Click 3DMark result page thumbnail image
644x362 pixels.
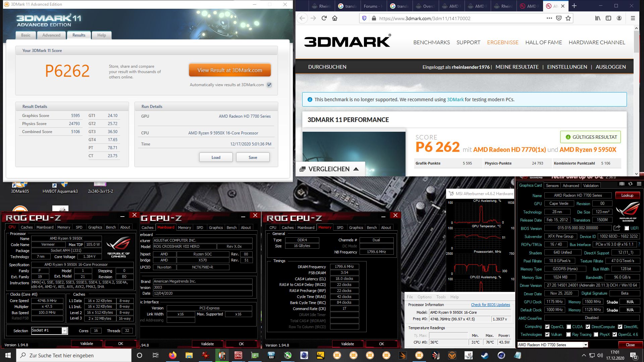pyautogui.click(x=354, y=154)
